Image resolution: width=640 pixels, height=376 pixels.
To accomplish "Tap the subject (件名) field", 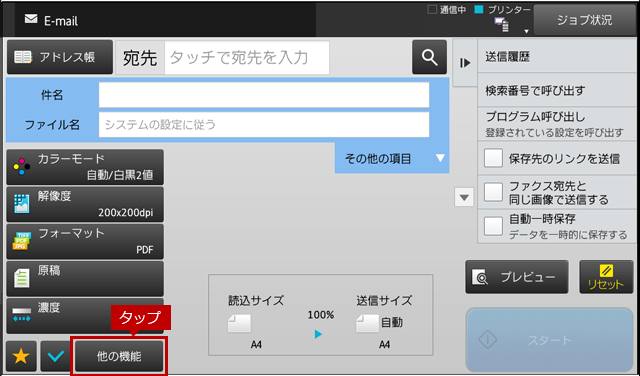I will tap(264, 95).
